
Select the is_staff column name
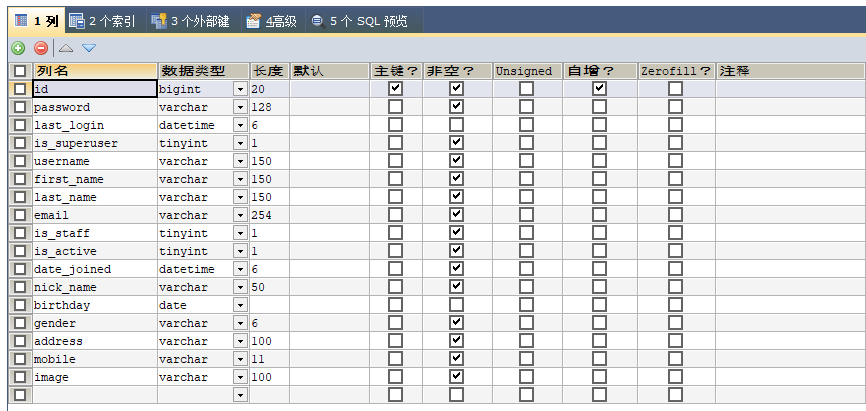pos(95,233)
